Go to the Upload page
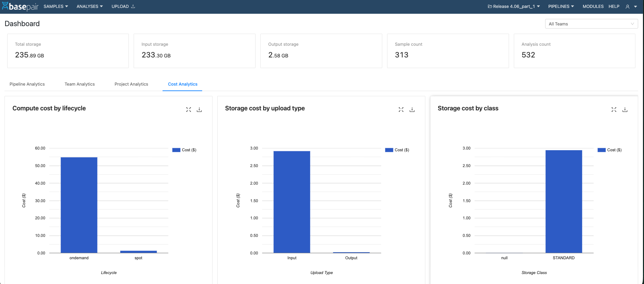The height and width of the screenshot is (284, 644). (123, 7)
